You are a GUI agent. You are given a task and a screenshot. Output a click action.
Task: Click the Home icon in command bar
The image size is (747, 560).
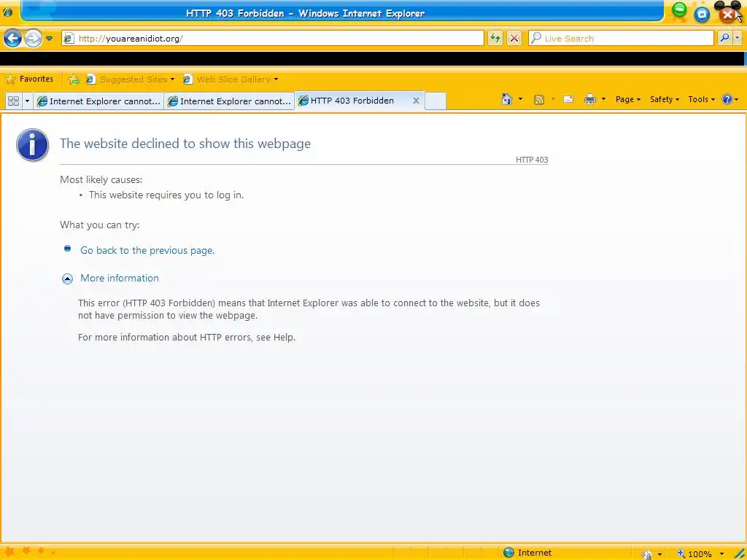point(507,99)
